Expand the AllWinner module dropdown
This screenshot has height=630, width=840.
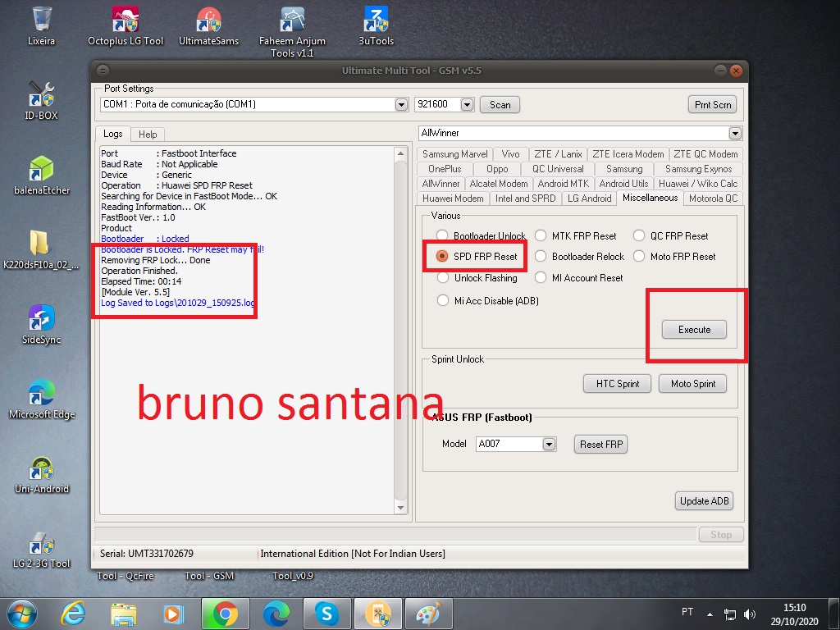(x=735, y=133)
